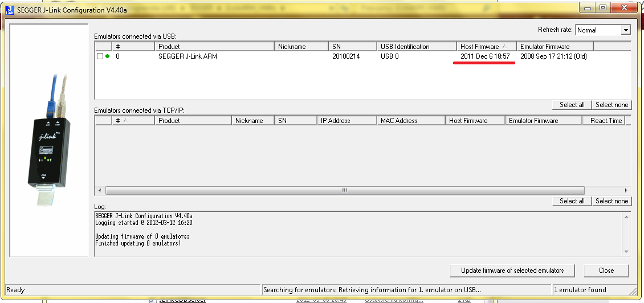Click the horizontal scrollbar in TCP/IP list
Screen dimensions: 644x303
[345, 190]
